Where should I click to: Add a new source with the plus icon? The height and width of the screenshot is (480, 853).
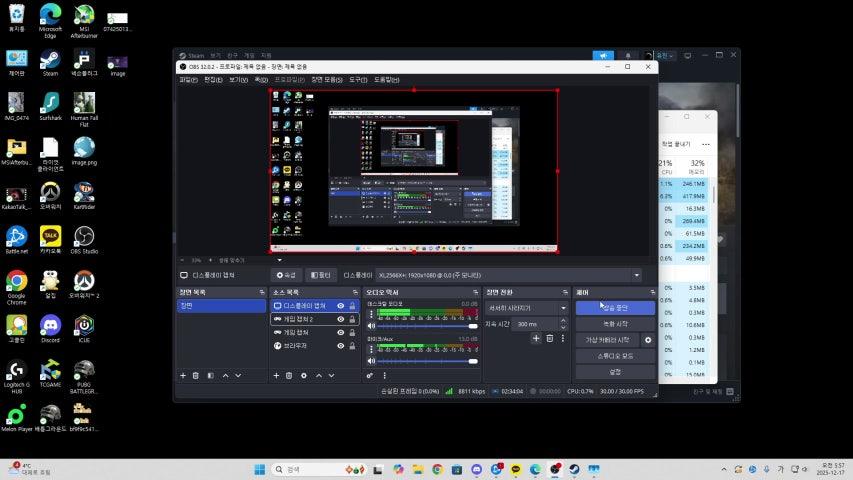tap(276, 375)
